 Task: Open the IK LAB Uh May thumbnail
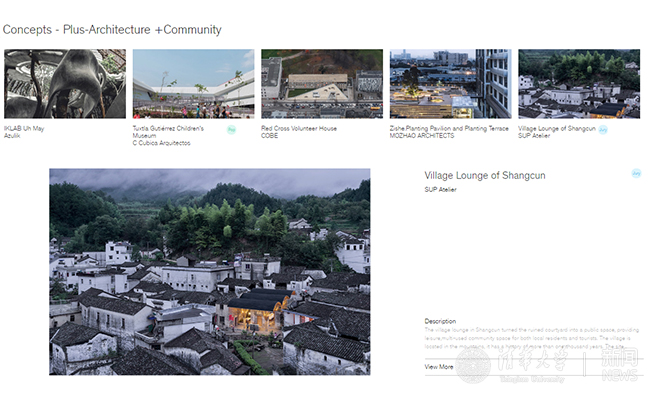tap(65, 84)
